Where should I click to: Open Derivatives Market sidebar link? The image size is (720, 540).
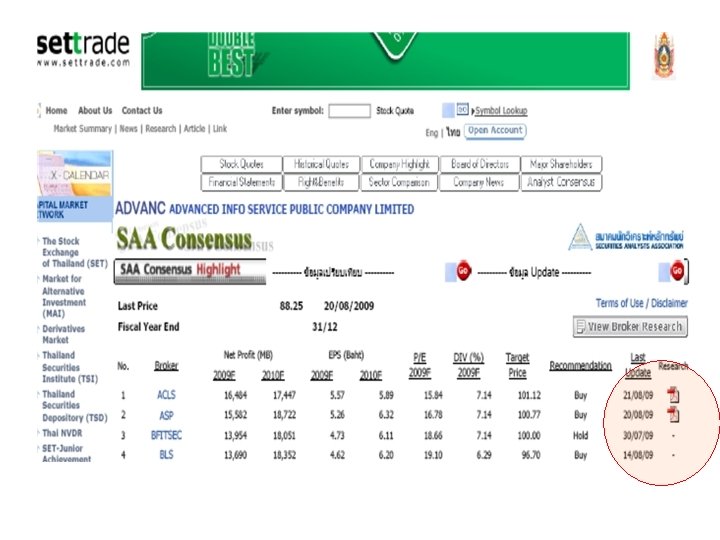63,334
